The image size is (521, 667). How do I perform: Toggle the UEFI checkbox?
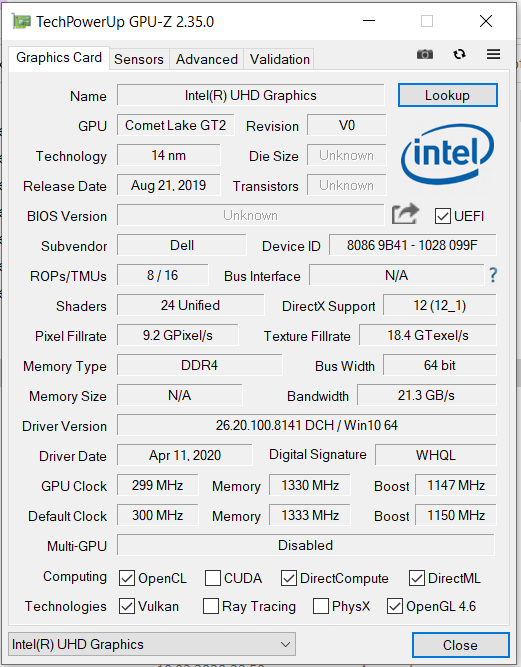[x=442, y=216]
